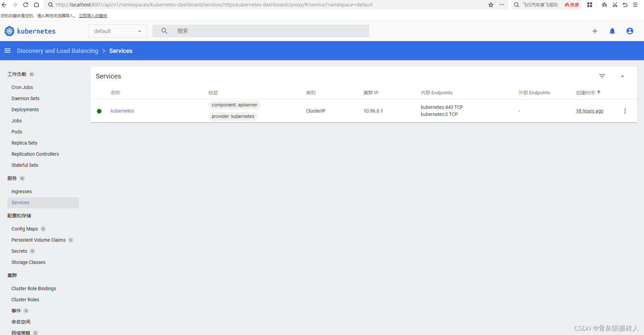
Task: Open Replica Sets in sidebar
Action: point(24,143)
